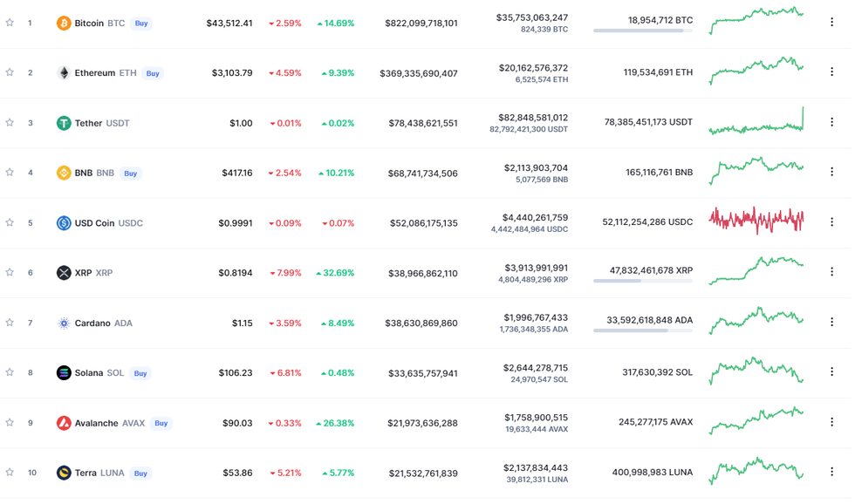Click the Bitcoin coin logo icon

click(64, 24)
